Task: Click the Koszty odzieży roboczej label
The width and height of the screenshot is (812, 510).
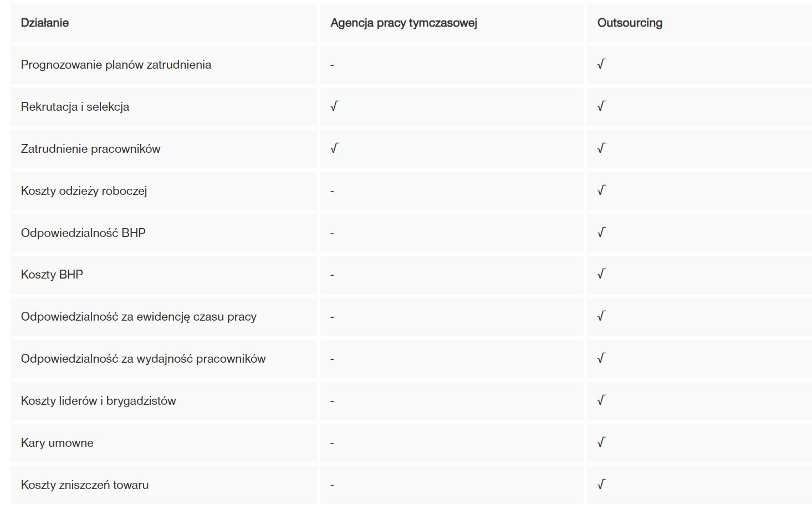Action: (x=84, y=191)
